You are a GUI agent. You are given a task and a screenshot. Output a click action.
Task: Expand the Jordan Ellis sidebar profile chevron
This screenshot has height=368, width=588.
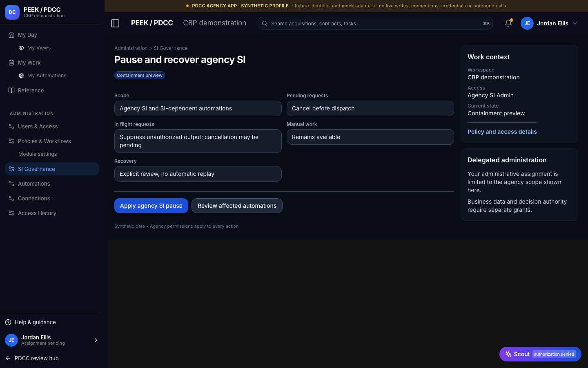96,340
